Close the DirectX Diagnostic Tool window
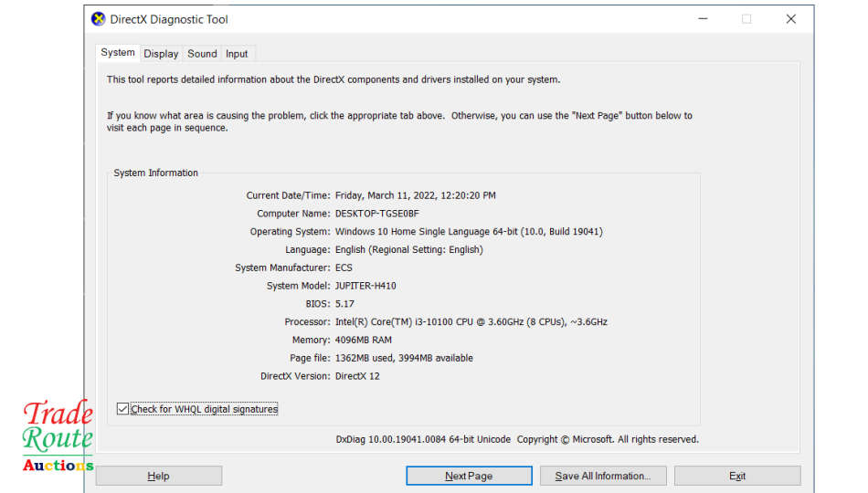Viewport: 868px width, 493px height. pos(791,19)
